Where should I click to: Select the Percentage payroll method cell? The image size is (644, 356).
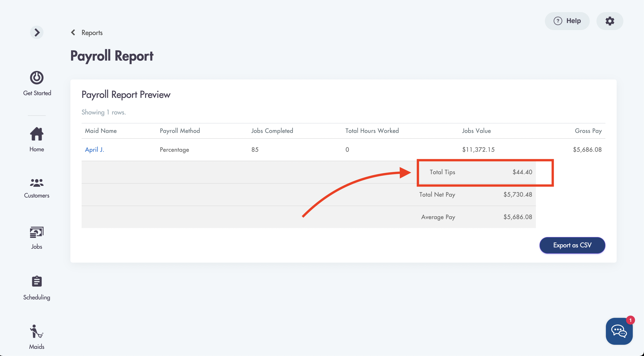coord(174,150)
